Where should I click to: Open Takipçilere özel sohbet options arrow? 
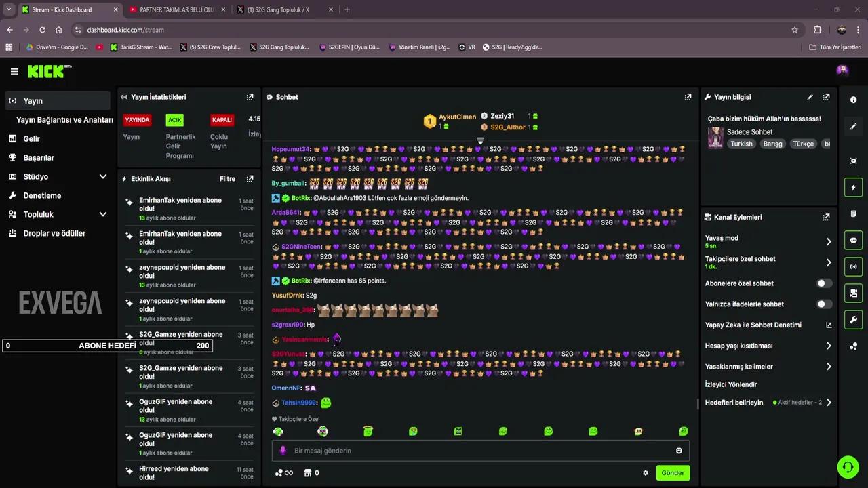tap(828, 262)
